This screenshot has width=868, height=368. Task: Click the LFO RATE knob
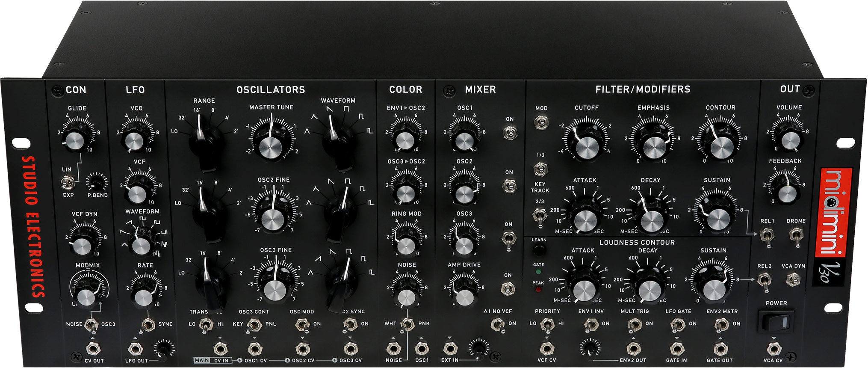pyautogui.click(x=145, y=294)
